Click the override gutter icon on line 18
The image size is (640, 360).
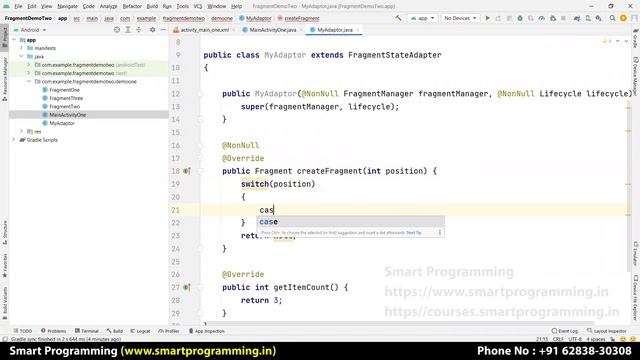pos(187,171)
